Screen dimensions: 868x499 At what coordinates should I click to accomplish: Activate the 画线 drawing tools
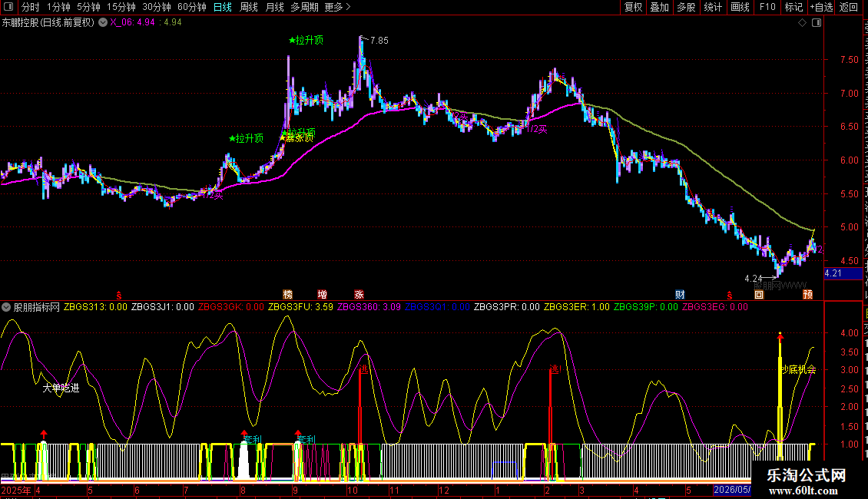[740, 7]
